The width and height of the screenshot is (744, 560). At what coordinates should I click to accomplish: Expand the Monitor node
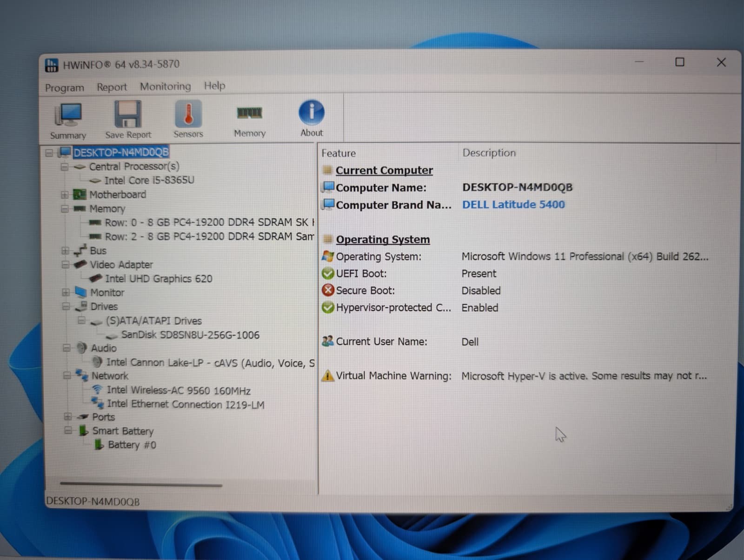(66, 292)
